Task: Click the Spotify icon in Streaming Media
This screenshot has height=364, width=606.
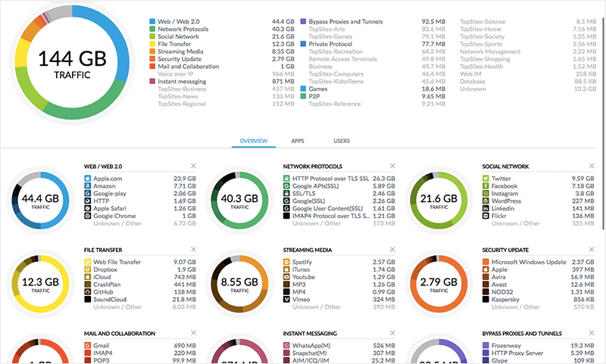Action: point(287,262)
